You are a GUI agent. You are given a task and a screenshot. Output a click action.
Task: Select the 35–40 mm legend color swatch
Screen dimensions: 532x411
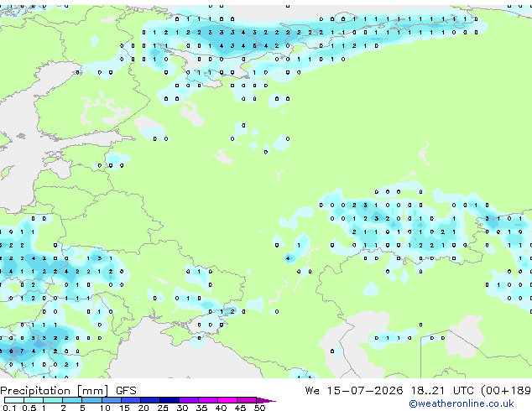point(207,400)
